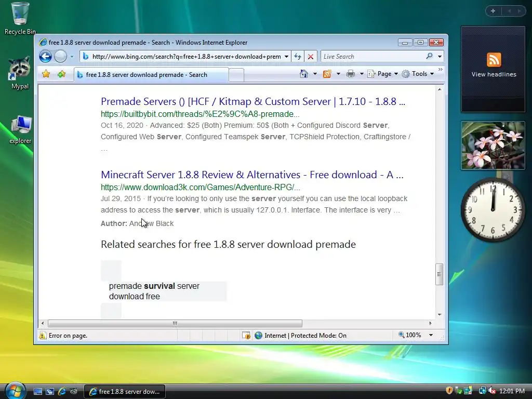Click the horizontal scrollbar thumb
Screen dimensions: 532x399
pyautogui.click(x=175, y=323)
